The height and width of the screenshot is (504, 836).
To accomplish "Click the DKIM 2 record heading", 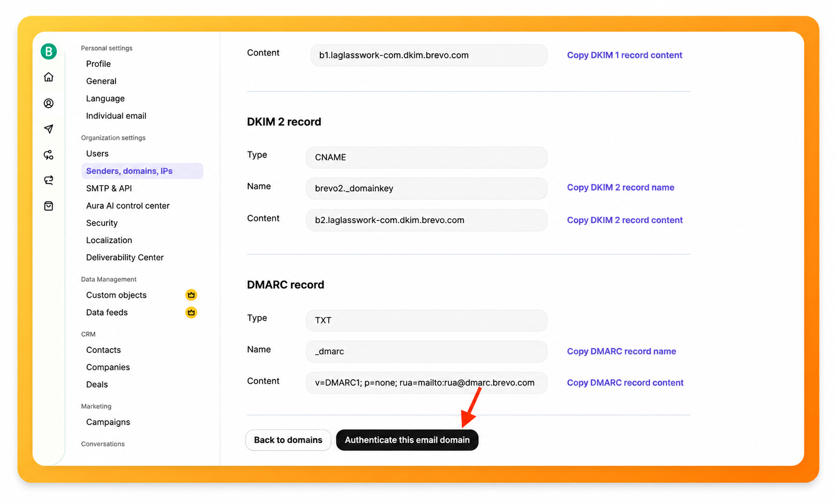I will [x=284, y=122].
